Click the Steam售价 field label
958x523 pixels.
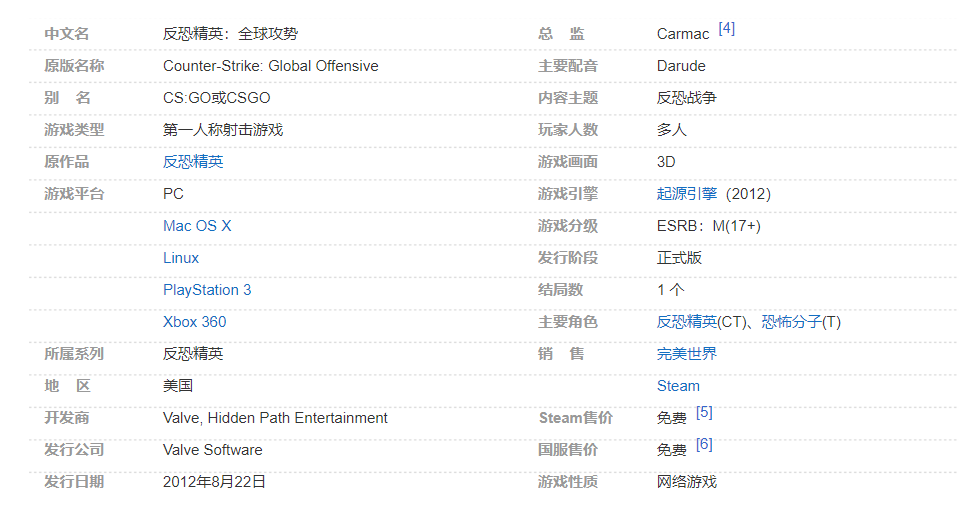tap(576, 418)
